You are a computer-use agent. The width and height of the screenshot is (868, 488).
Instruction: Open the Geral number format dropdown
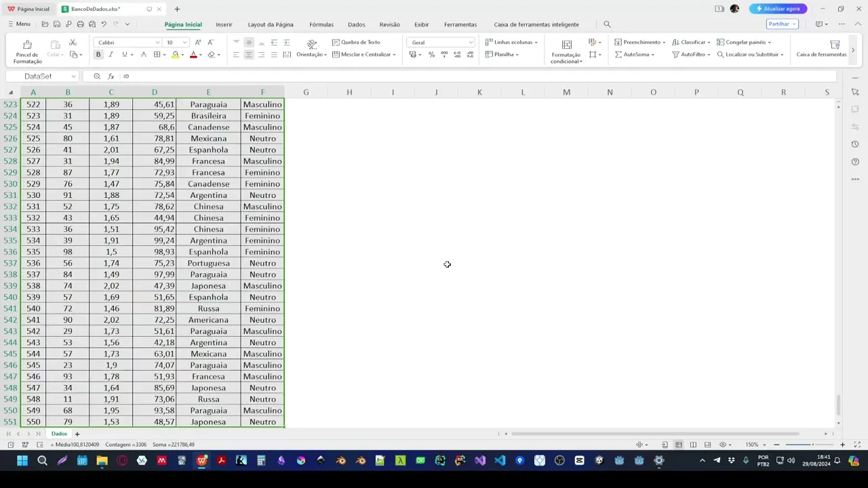(x=471, y=43)
